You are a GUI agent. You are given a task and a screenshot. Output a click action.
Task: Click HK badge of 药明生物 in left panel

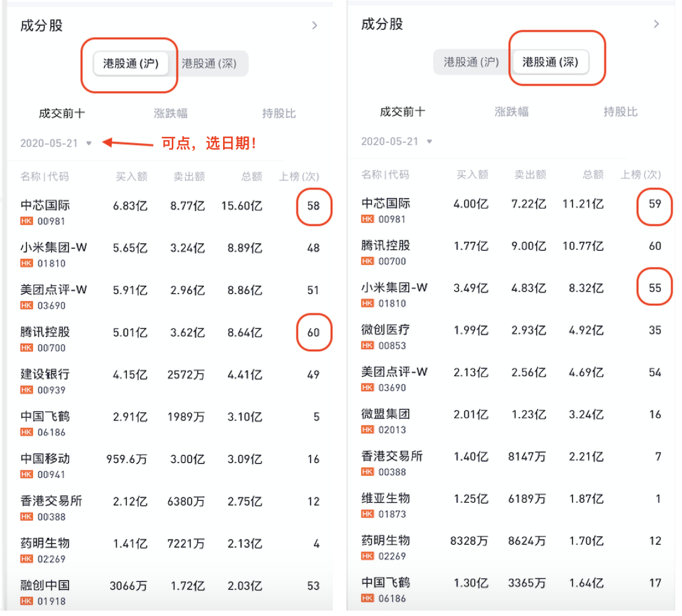click(26, 559)
